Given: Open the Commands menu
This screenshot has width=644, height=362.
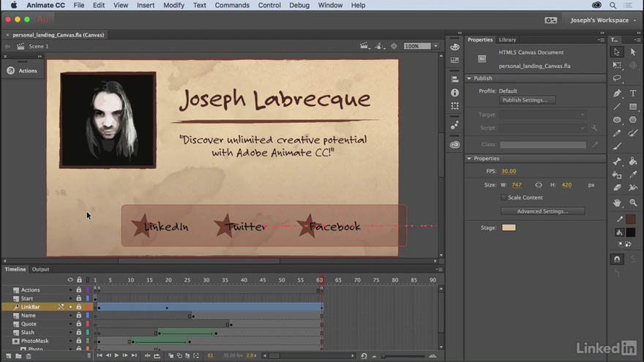Looking at the screenshot, I should pos(232,5).
